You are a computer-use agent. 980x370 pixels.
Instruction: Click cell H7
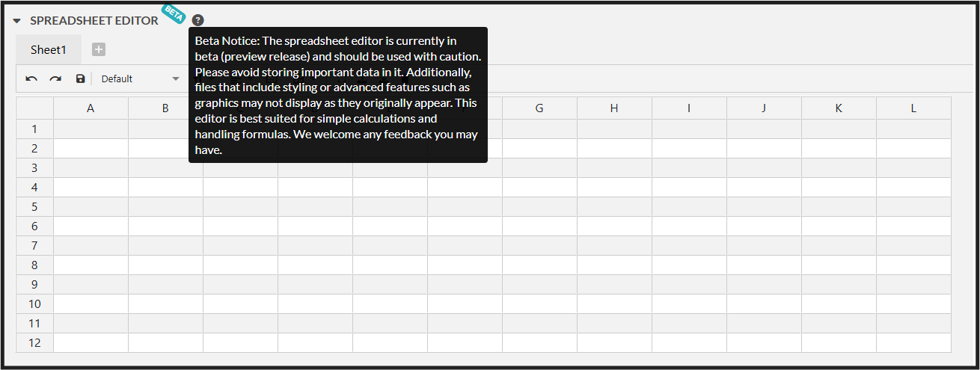tap(614, 246)
